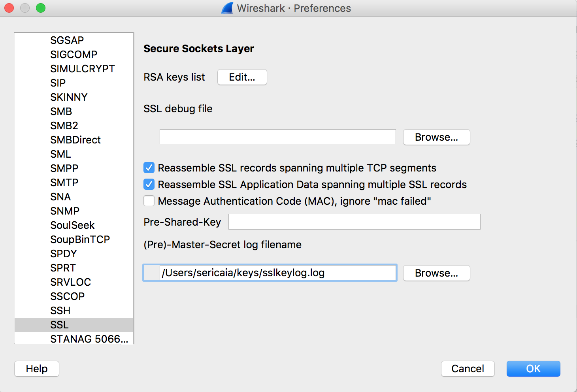
Task: Open SRVLOC protocol preferences
Action: 74,282
